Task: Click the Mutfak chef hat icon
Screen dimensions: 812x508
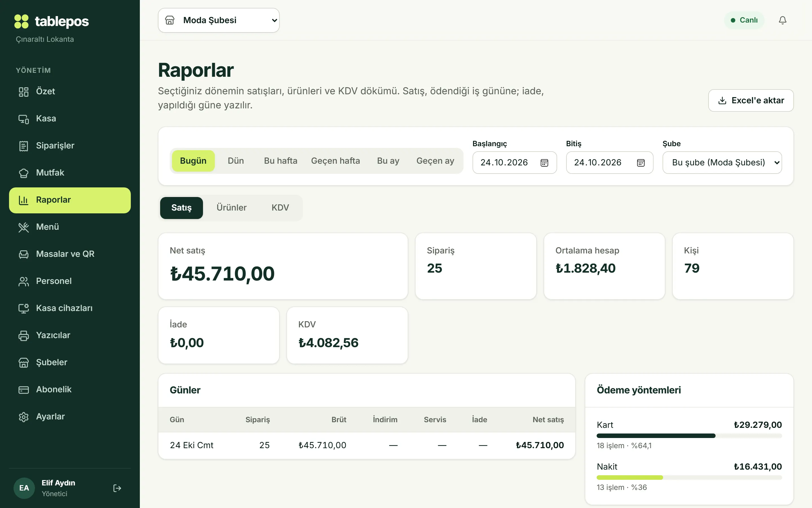Action: (x=23, y=173)
